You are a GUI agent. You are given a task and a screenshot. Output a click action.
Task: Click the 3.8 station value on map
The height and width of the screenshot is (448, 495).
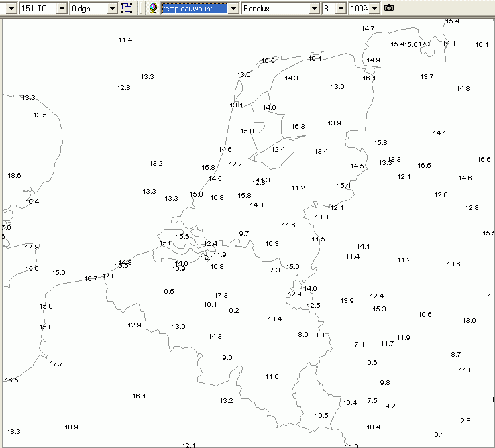pyautogui.click(x=319, y=335)
